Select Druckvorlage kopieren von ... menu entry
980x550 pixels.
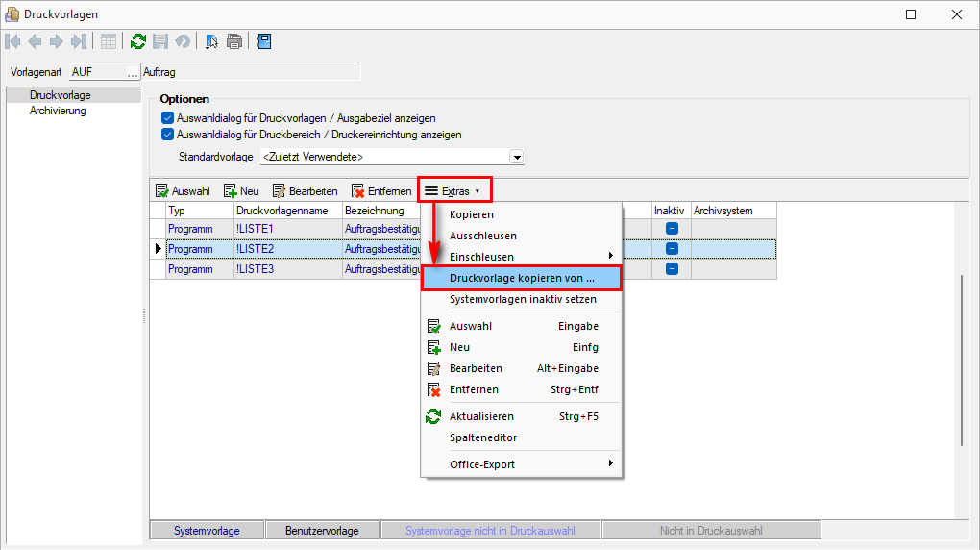coord(522,278)
